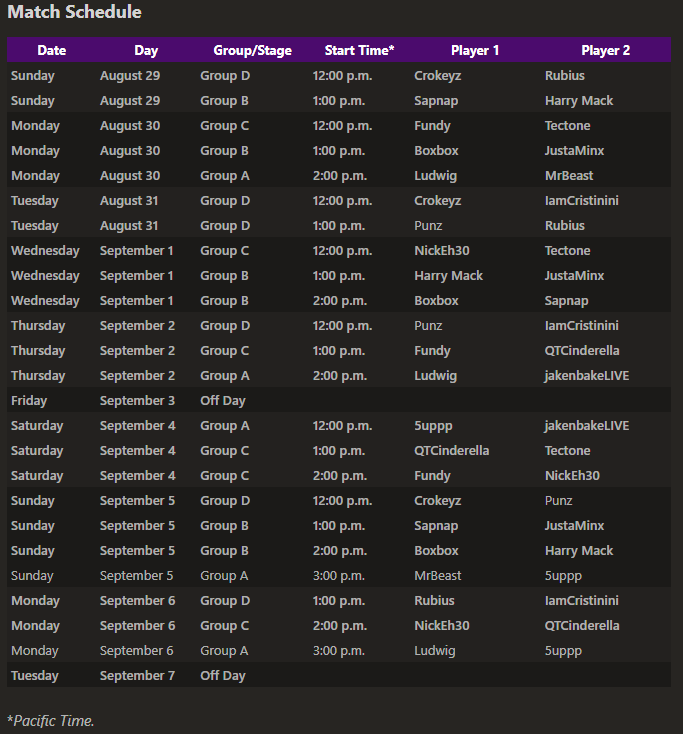Image resolution: width=683 pixels, height=734 pixels.
Task: Click the Player 1 column header
Action: (475, 50)
